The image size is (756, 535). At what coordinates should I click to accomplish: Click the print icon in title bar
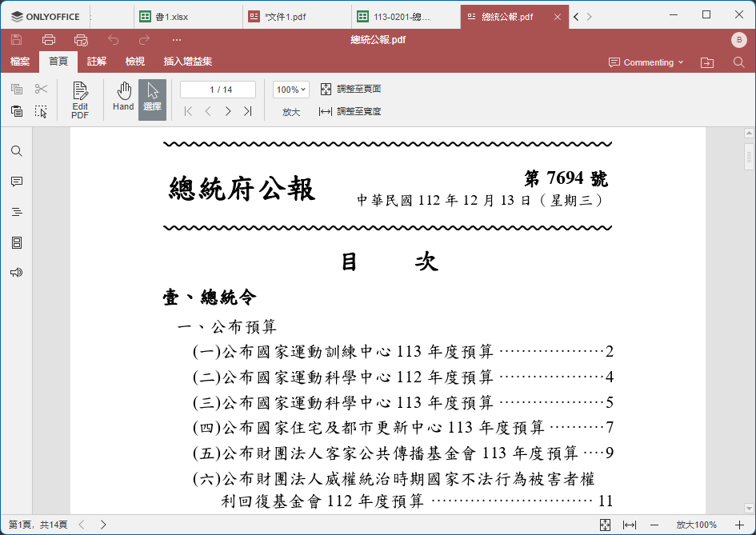[49, 40]
